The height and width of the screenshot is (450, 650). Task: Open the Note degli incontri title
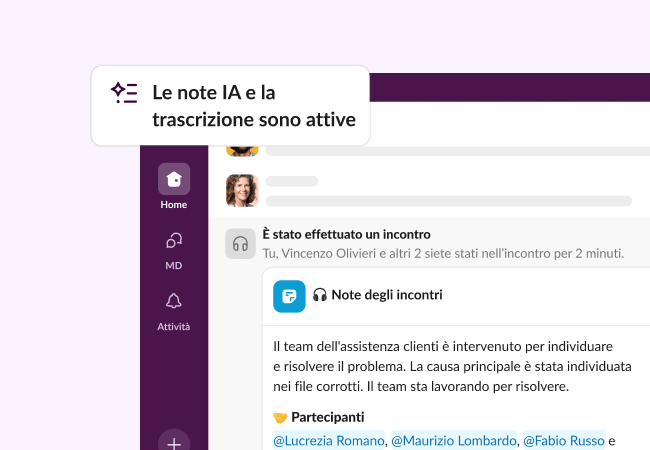click(387, 295)
